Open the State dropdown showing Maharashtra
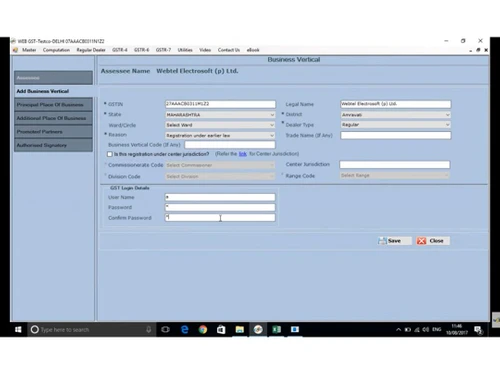This screenshot has height=375, width=500. coord(220,115)
